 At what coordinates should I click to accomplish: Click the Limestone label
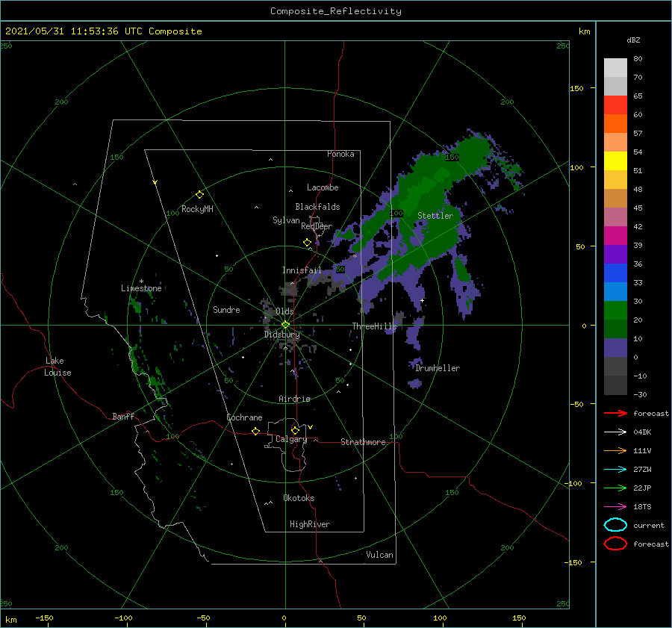141,288
